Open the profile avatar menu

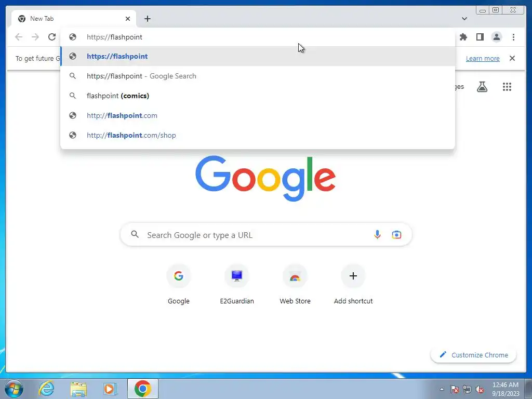pos(497,37)
